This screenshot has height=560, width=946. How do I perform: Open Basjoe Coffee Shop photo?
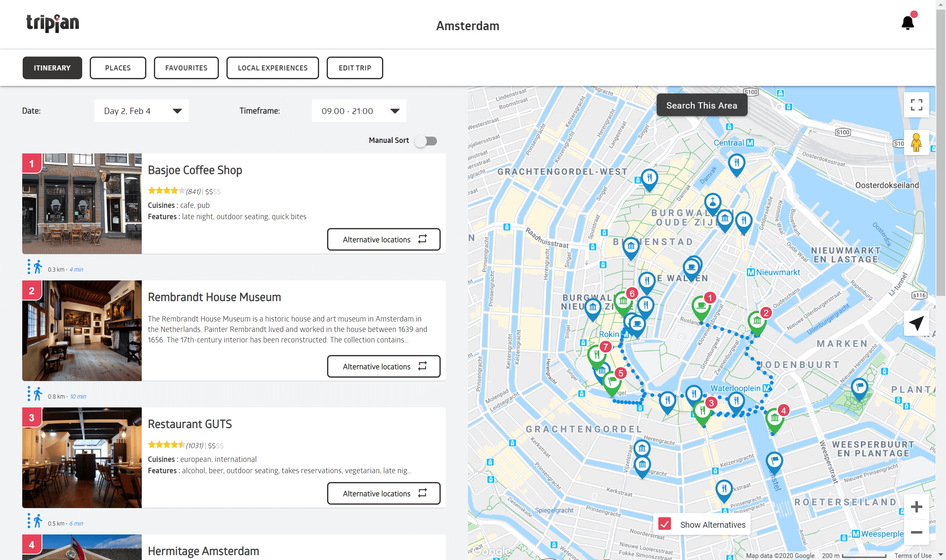pyautogui.click(x=82, y=204)
